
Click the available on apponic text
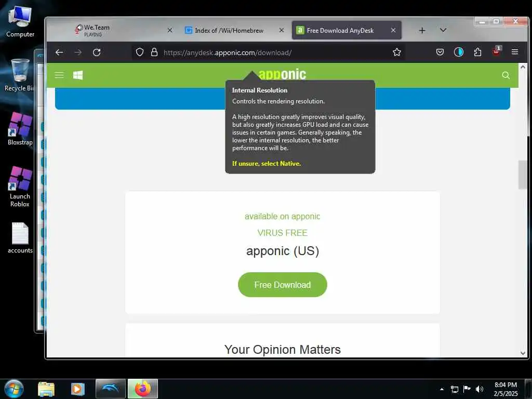[282, 217]
